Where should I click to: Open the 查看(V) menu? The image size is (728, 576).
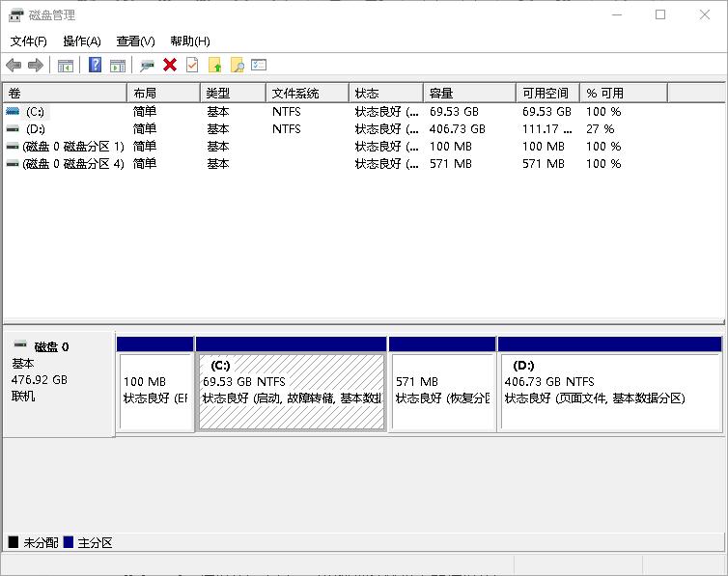point(135,41)
